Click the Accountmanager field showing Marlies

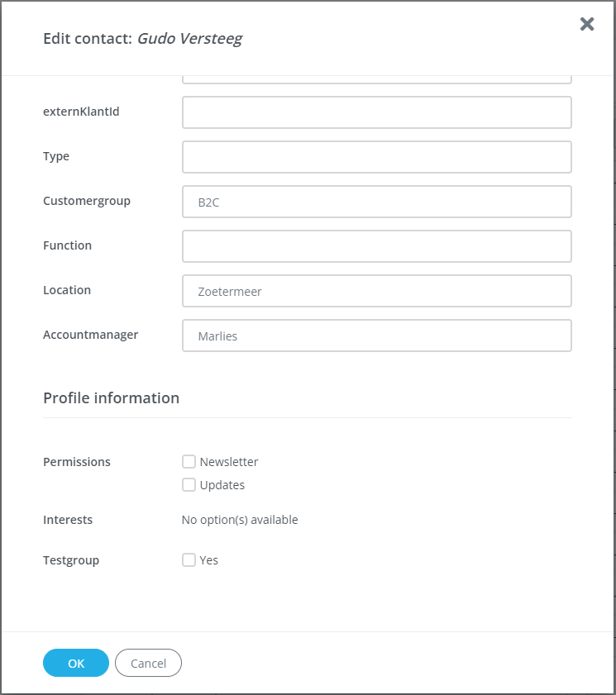click(x=376, y=335)
